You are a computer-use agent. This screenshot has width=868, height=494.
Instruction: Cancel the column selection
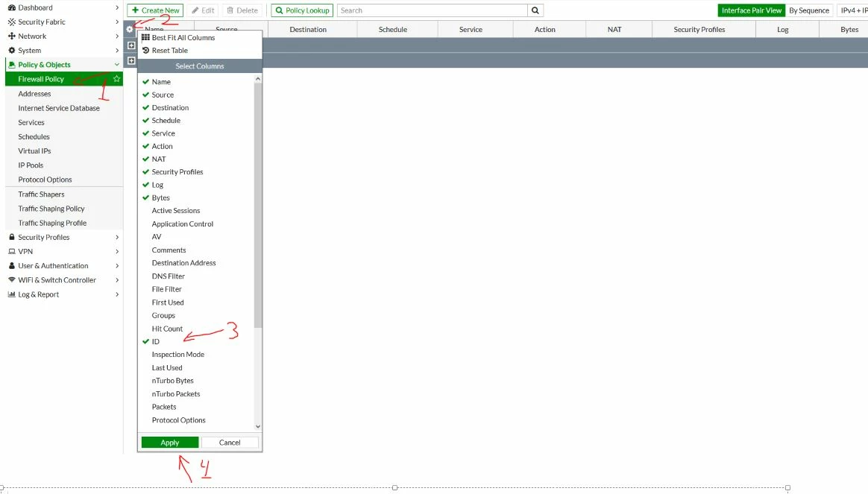pos(230,443)
